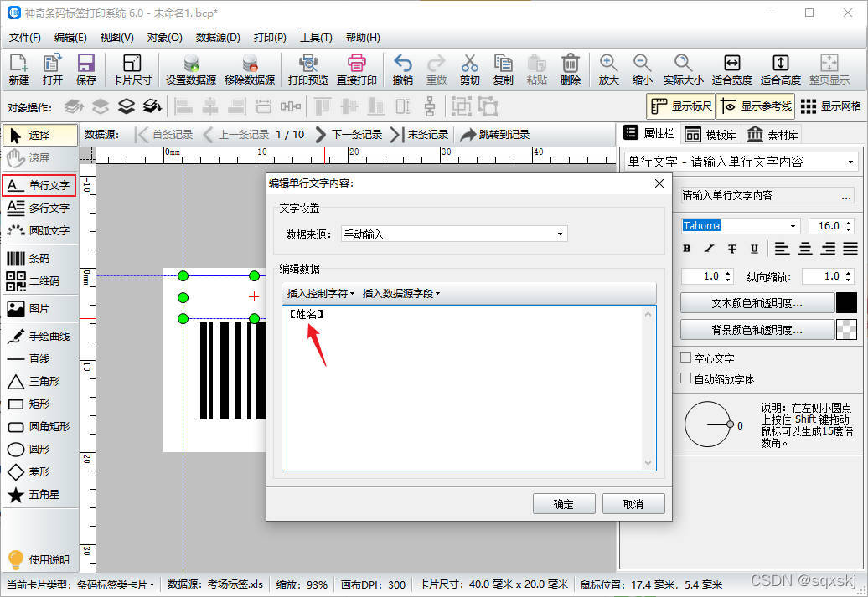Set view to 实际大小
This screenshot has height=597, width=868.
point(683,69)
